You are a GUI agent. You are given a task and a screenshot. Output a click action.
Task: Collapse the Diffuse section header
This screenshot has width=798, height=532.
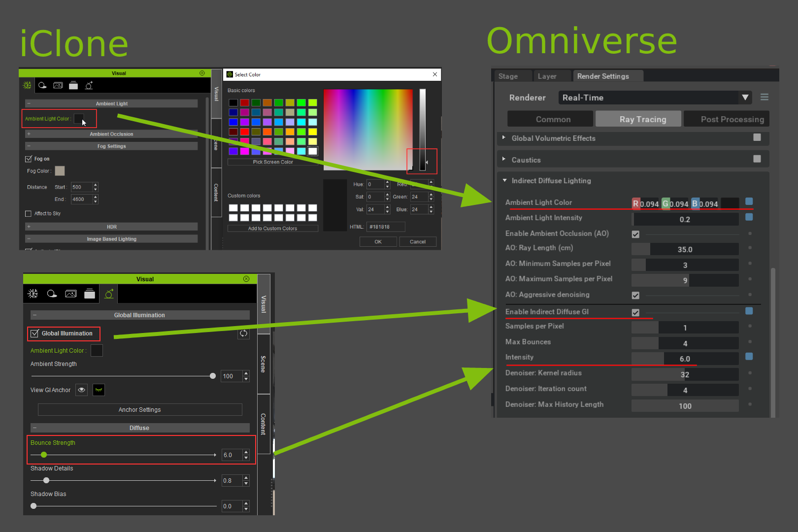(140, 428)
